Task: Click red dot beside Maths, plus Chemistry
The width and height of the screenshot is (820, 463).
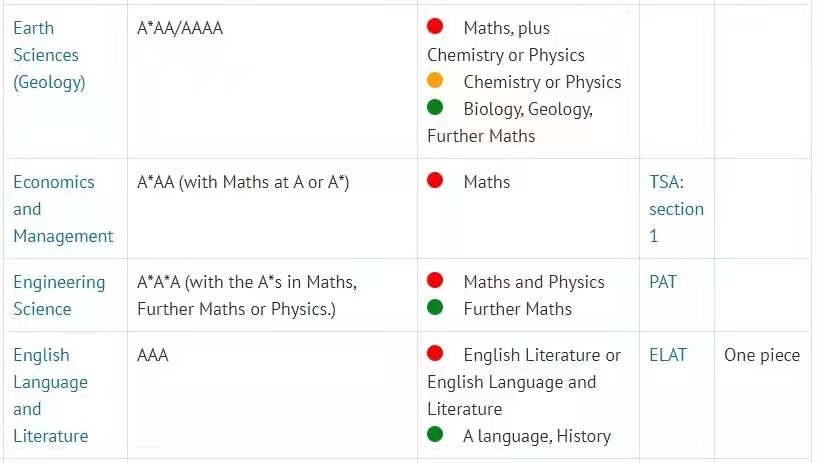Action: click(435, 26)
